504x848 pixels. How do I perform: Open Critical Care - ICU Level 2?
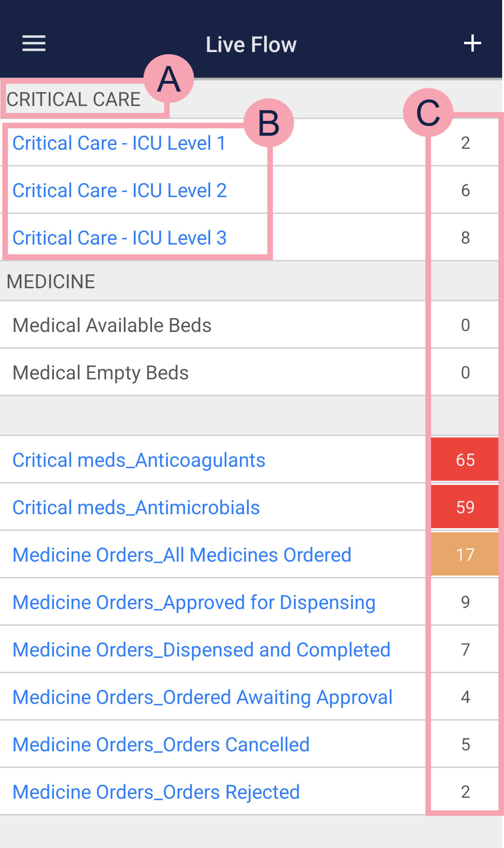[x=119, y=191]
